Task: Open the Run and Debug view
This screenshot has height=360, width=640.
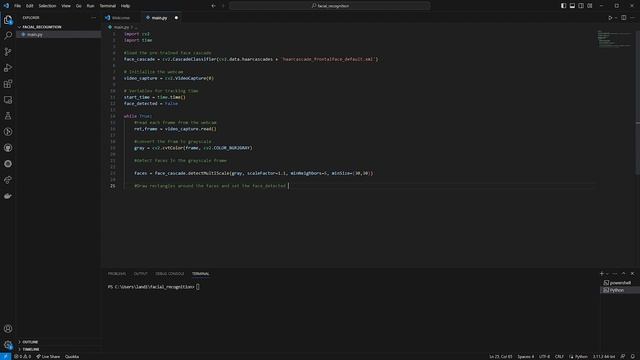Action: click(8, 68)
